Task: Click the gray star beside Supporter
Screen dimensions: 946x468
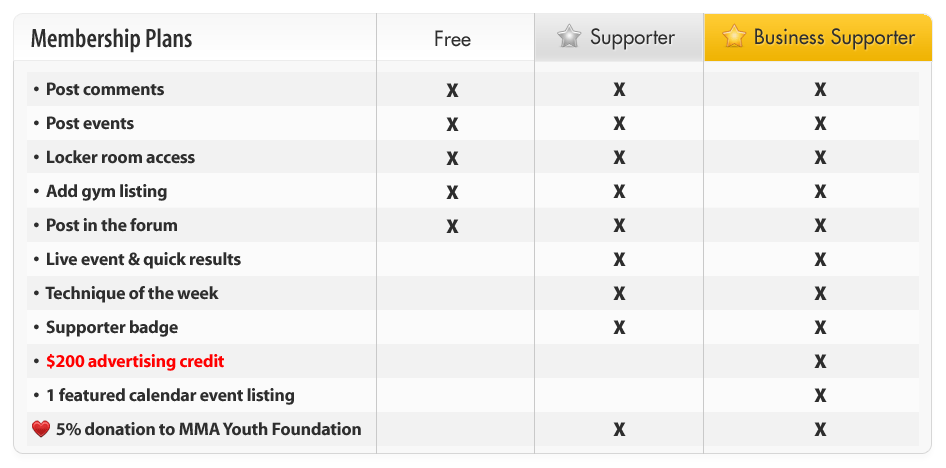Action: 569,38
